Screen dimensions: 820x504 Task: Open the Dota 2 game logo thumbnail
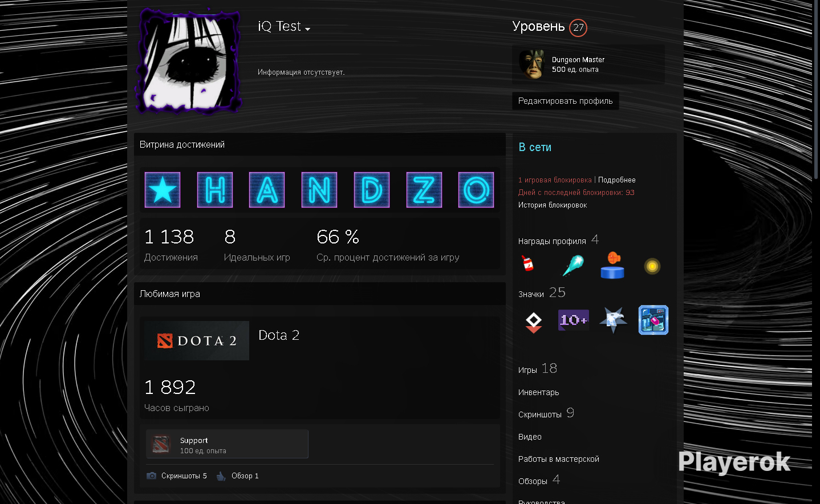pos(197,340)
